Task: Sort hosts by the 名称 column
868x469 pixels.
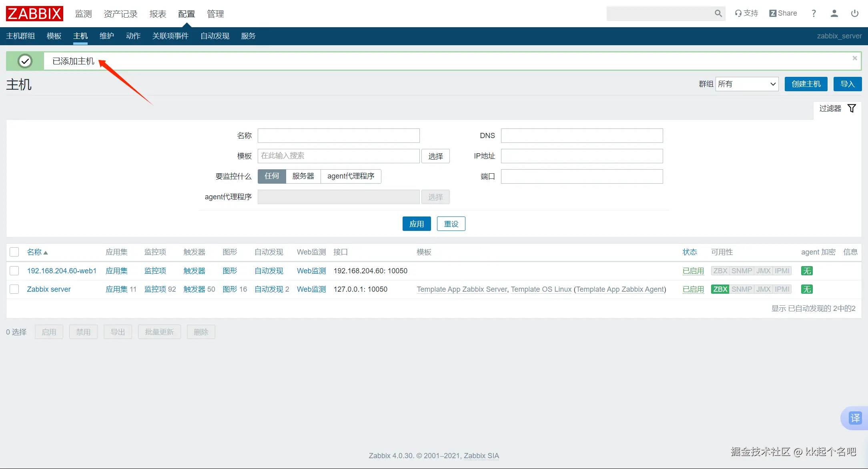Action: coord(34,252)
